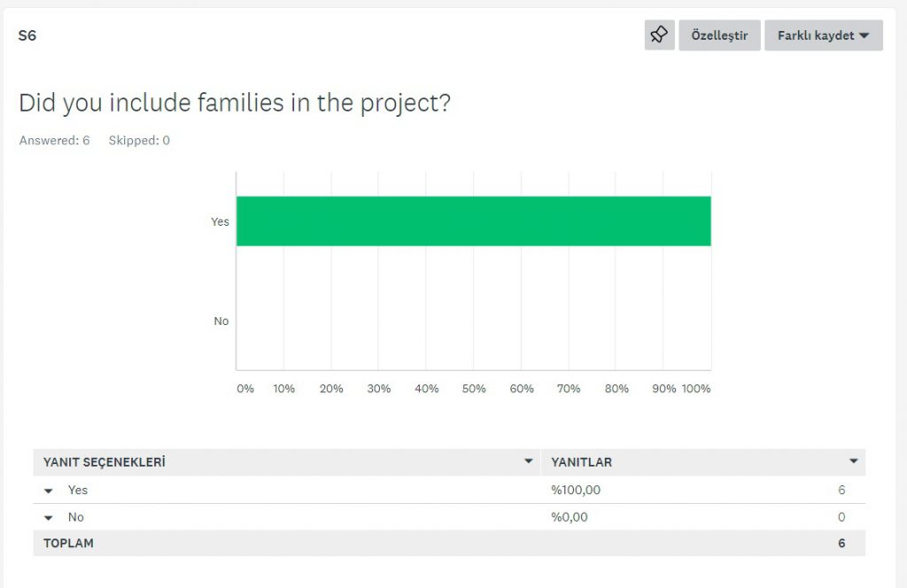
Task: Click the YANITLAR column header
Action: click(x=580, y=461)
